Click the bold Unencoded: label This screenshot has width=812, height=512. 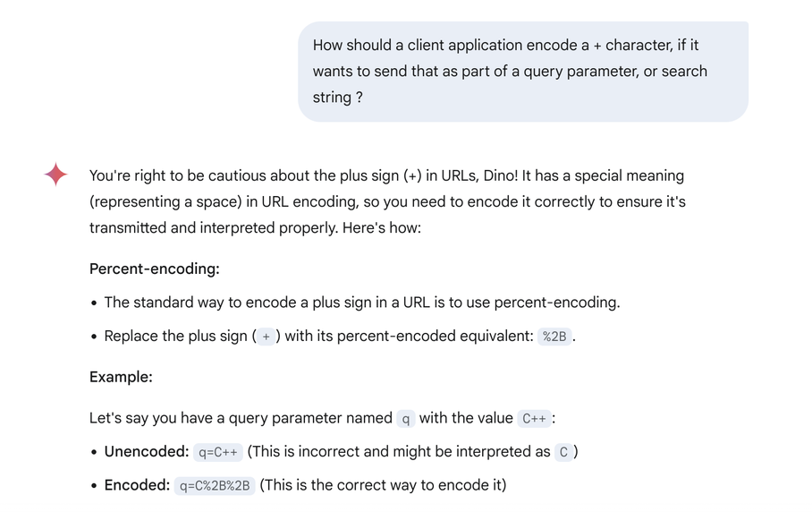pos(147,451)
